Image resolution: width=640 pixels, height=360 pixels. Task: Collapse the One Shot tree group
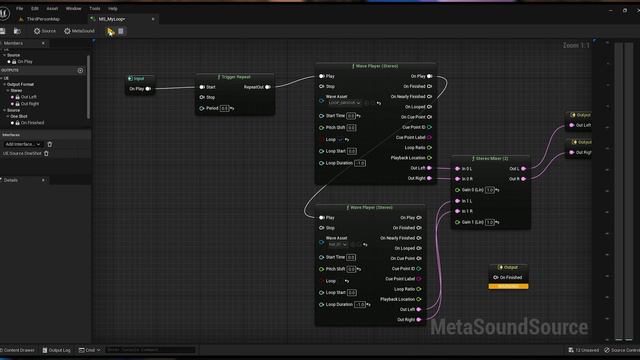(x=8, y=116)
